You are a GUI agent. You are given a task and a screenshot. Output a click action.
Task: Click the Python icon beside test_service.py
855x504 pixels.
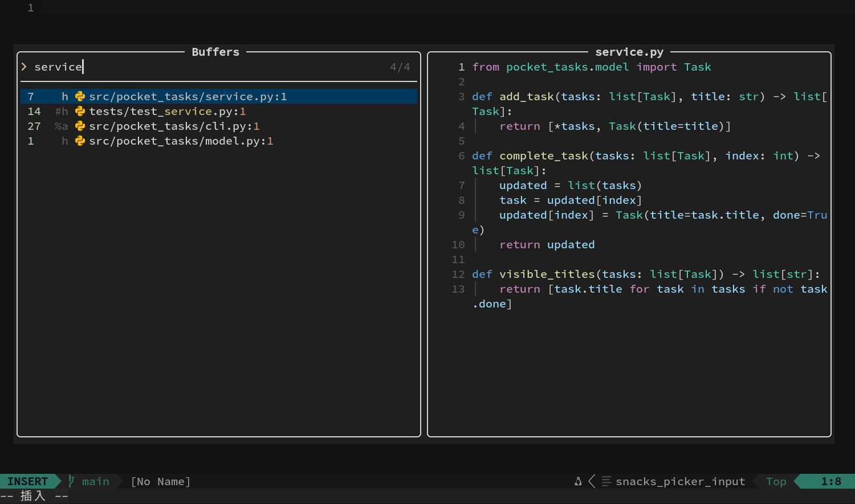pyautogui.click(x=80, y=111)
